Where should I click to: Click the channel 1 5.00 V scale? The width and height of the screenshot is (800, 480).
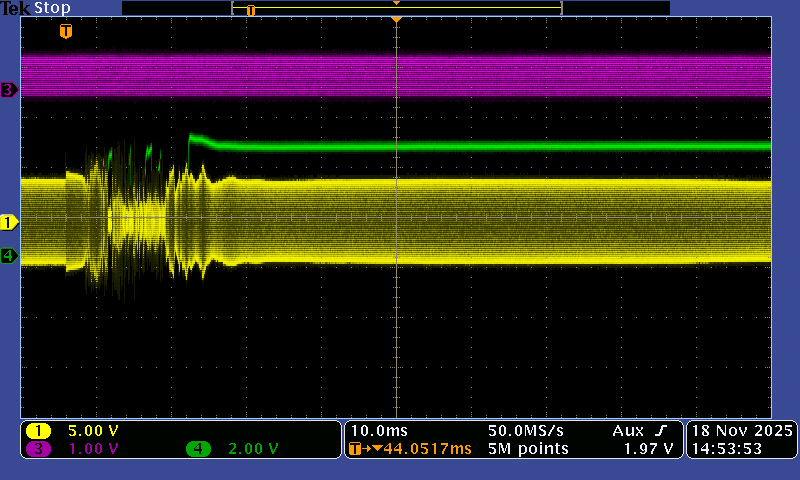coord(92,431)
